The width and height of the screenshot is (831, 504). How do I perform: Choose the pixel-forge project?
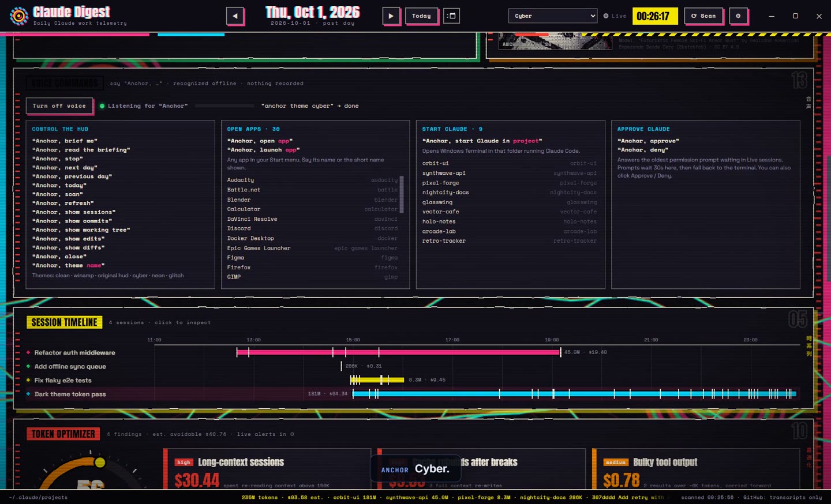point(510,183)
